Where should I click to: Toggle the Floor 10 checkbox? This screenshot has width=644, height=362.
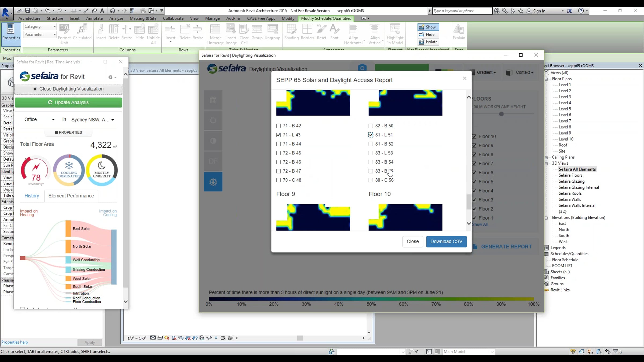pos(474,136)
